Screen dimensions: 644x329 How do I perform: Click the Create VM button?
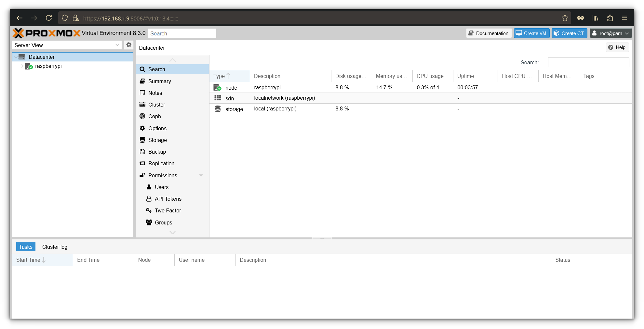point(531,33)
